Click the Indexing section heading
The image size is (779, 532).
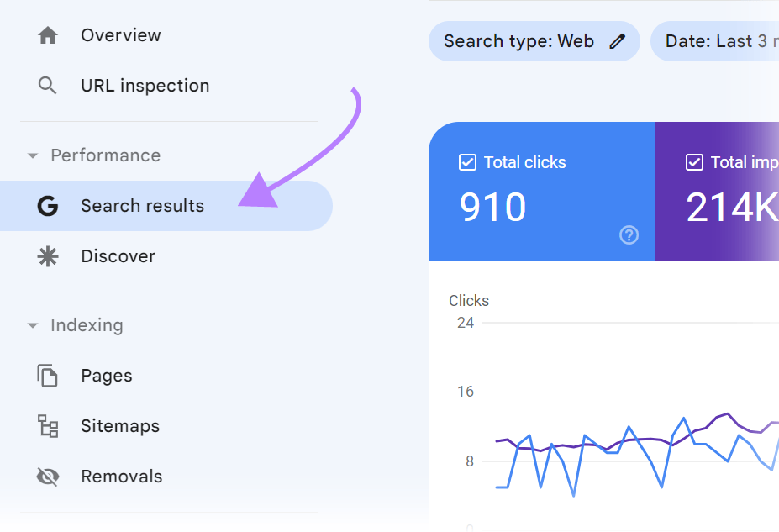(87, 325)
